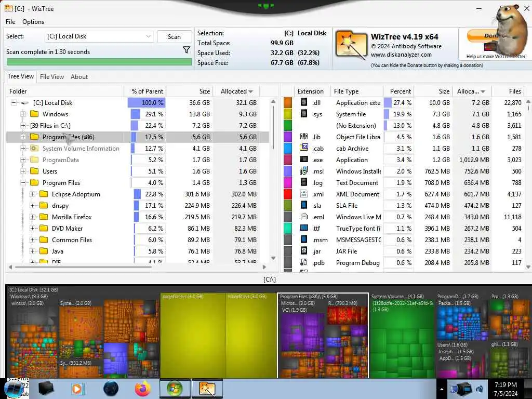Viewport: 532px width, 399px height.
Task: Show hidden tray icons arrow
Action: (x=442, y=390)
